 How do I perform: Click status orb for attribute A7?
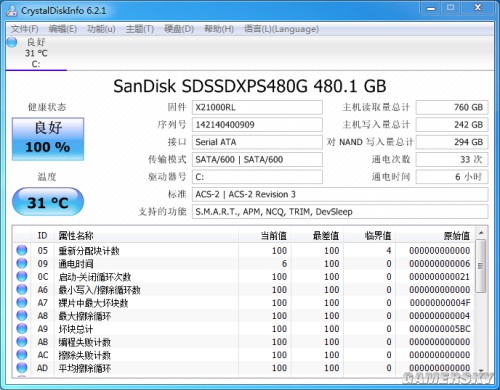22,302
